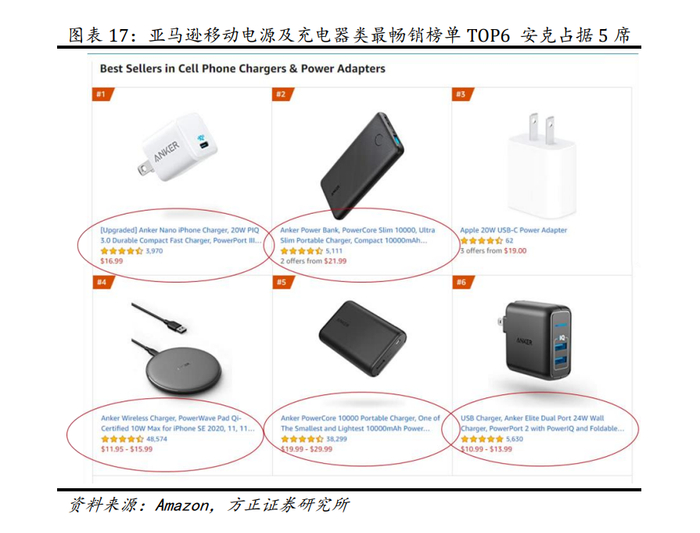700x533 pixels.
Task: Click the 2 offers from $21.99 link
Action: pyautogui.click(x=313, y=261)
